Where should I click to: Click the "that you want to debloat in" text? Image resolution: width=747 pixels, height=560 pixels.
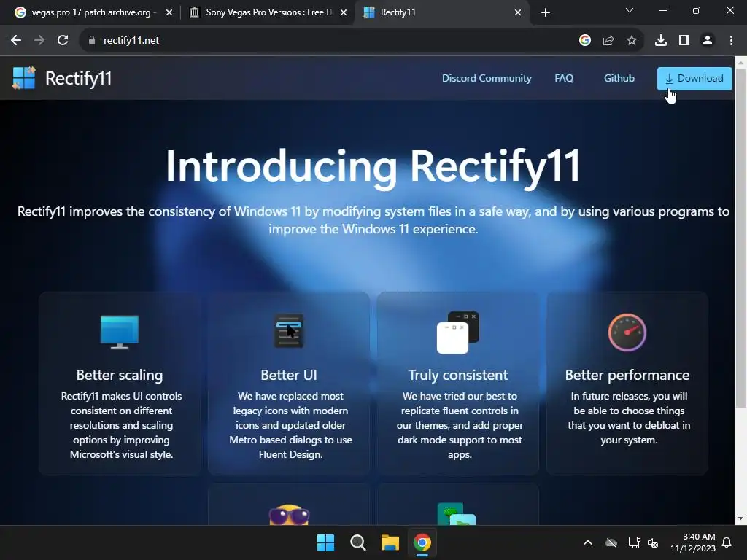(629, 425)
